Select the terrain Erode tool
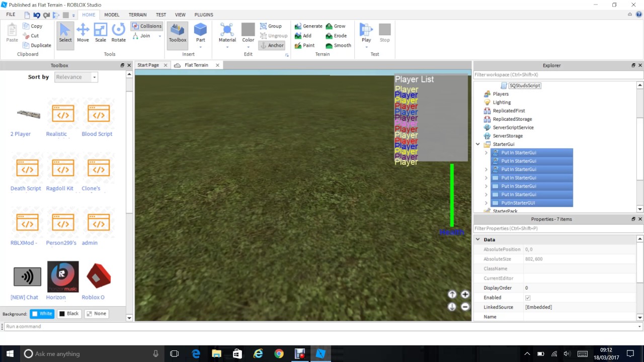Viewport: 644px width, 362px height. [x=336, y=36]
